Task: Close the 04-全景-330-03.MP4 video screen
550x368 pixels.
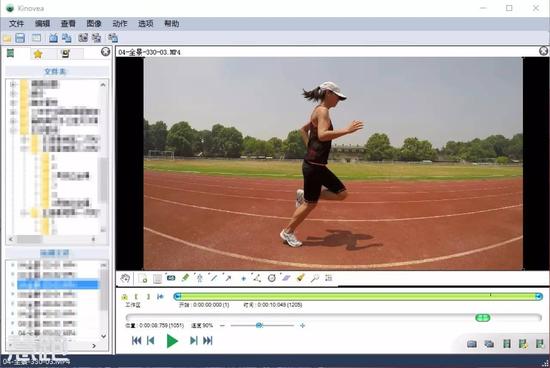Action: [543, 51]
